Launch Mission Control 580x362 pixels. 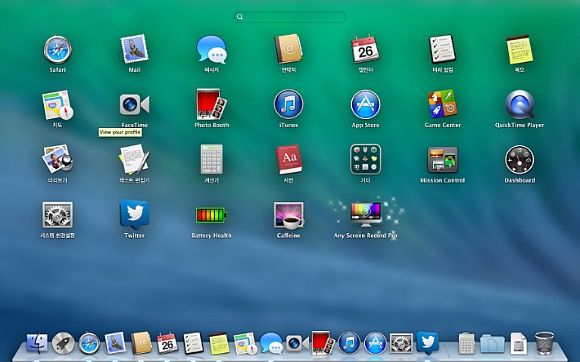pyautogui.click(x=442, y=160)
